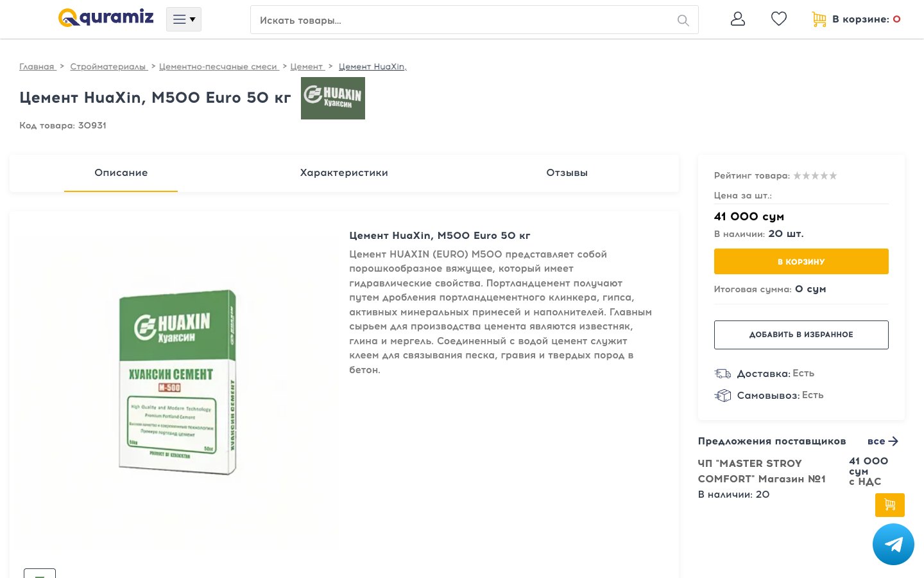Image resolution: width=924 pixels, height=578 pixels.
Task: Switch to the Описание tab
Action: click(121, 173)
